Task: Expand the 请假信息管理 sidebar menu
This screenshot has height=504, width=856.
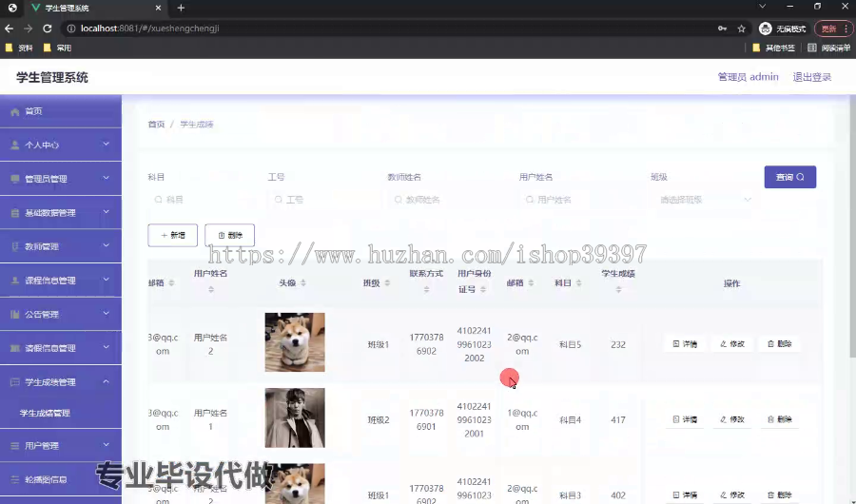Action: click(x=61, y=348)
